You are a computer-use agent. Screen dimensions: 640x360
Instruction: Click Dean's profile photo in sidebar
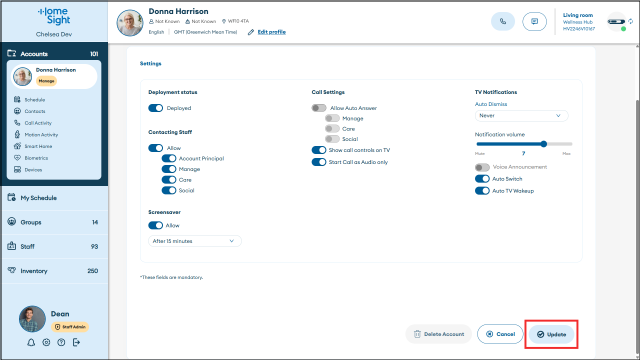click(x=32, y=319)
